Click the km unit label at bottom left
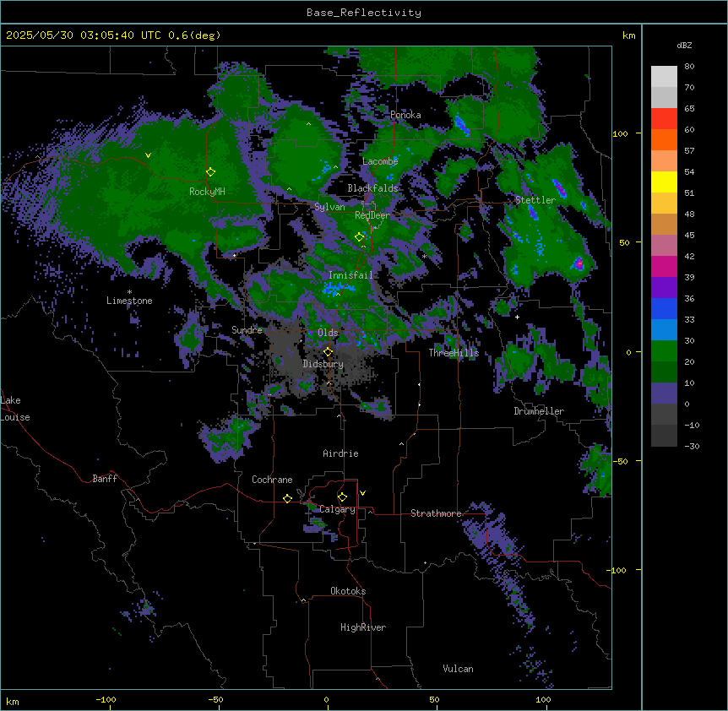Screen dimensions: 728x711 click(13, 702)
